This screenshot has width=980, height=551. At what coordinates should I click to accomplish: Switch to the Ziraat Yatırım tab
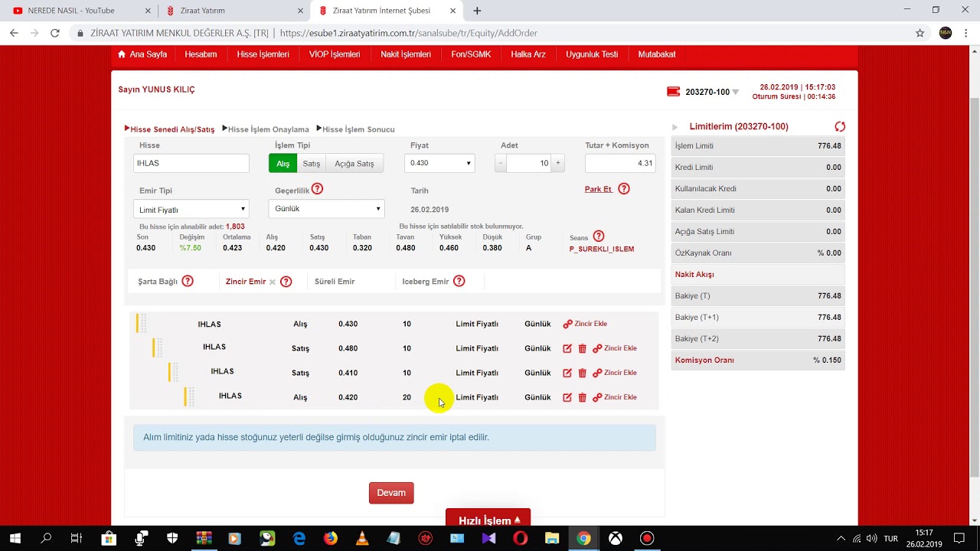(x=234, y=11)
